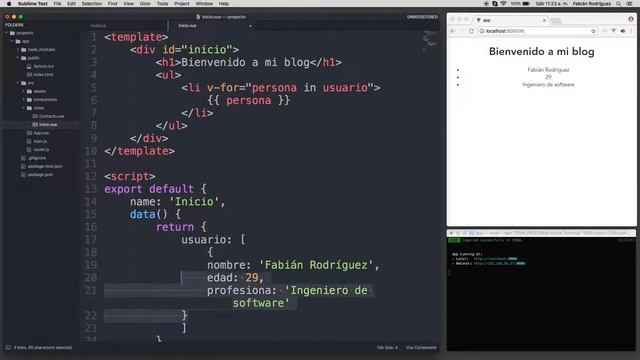Viewport: 640px width, 360px height.
Task: Reload the localhost page in browser
Action: [x=471, y=31]
